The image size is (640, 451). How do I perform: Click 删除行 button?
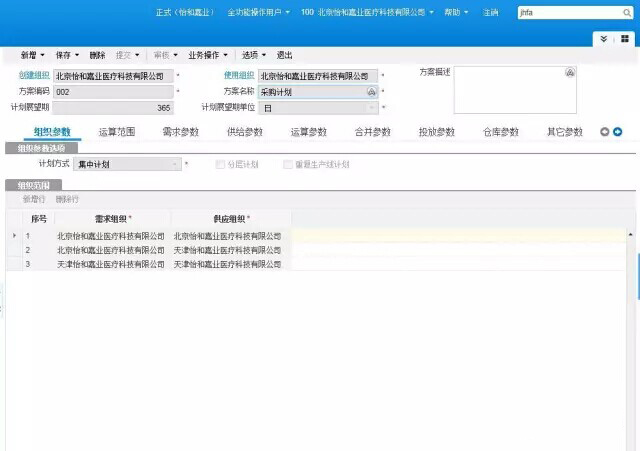tap(67, 199)
